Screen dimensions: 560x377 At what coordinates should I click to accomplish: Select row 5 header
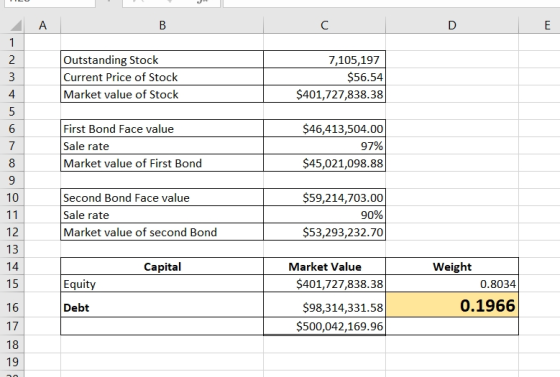[x=12, y=111]
